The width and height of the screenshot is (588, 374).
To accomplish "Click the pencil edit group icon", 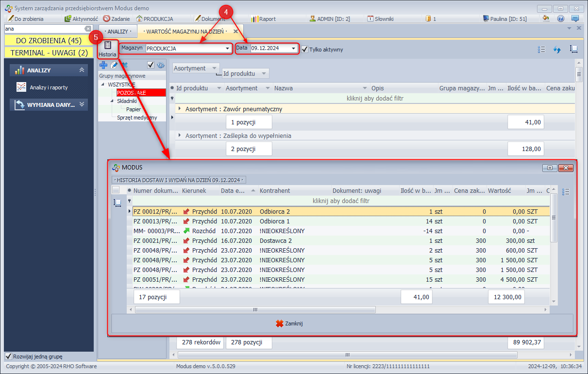I will (x=114, y=65).
